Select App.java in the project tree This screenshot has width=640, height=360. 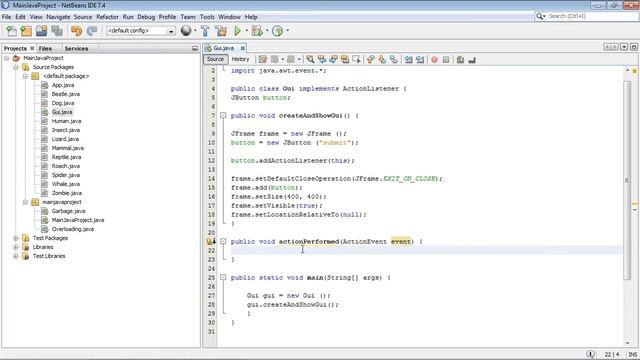[63, 85]
